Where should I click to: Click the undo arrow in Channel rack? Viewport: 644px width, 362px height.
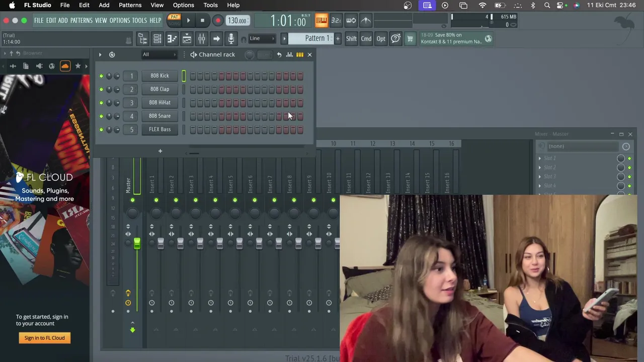279,54
